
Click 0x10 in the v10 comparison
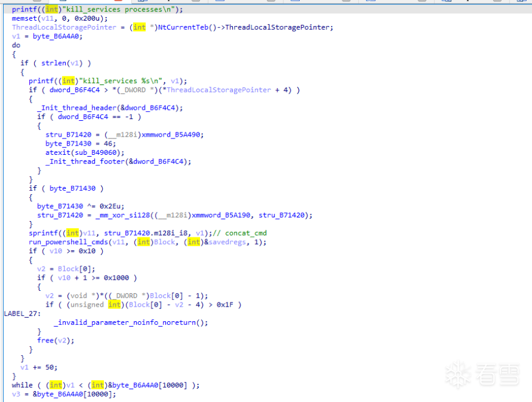[x=87, y=251]
